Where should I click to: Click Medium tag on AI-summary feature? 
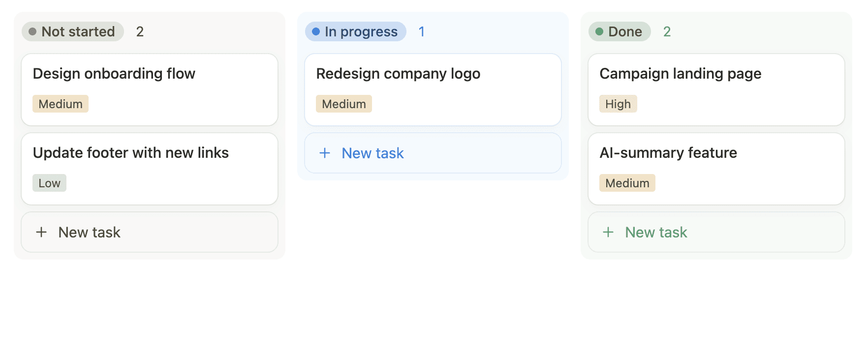627,183
